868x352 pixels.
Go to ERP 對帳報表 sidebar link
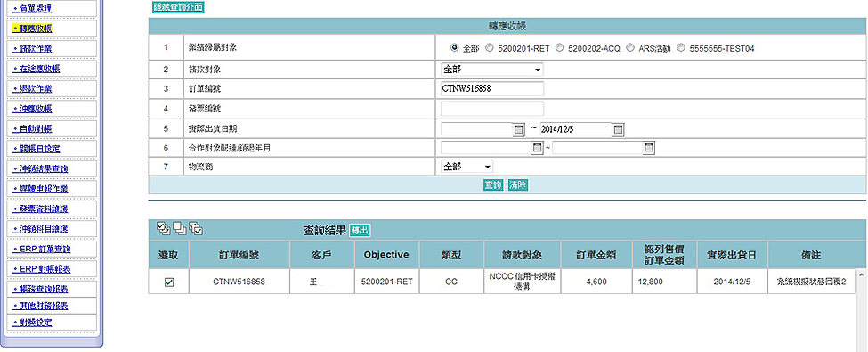coord(42,269)
